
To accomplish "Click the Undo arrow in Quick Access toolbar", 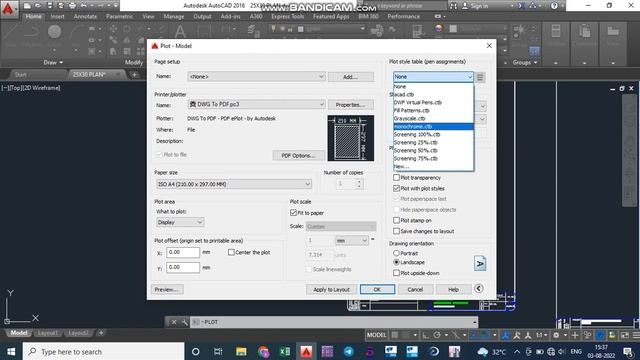I will tap(84, 6).
